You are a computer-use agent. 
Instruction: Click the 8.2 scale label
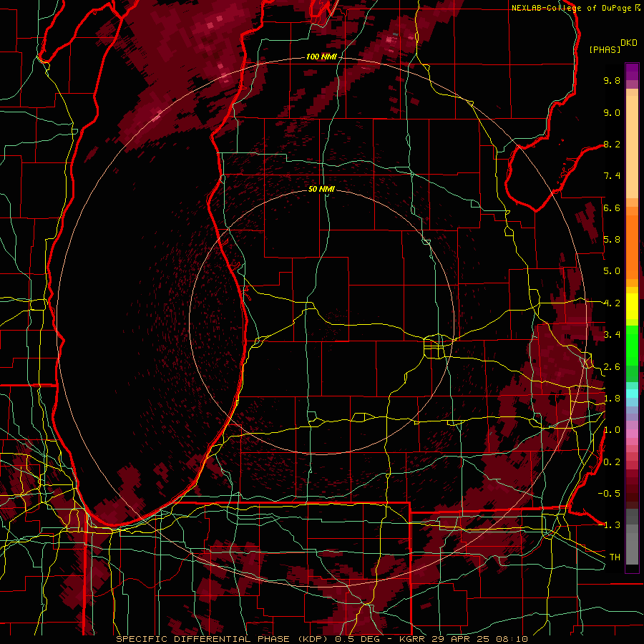coord(612,144)
